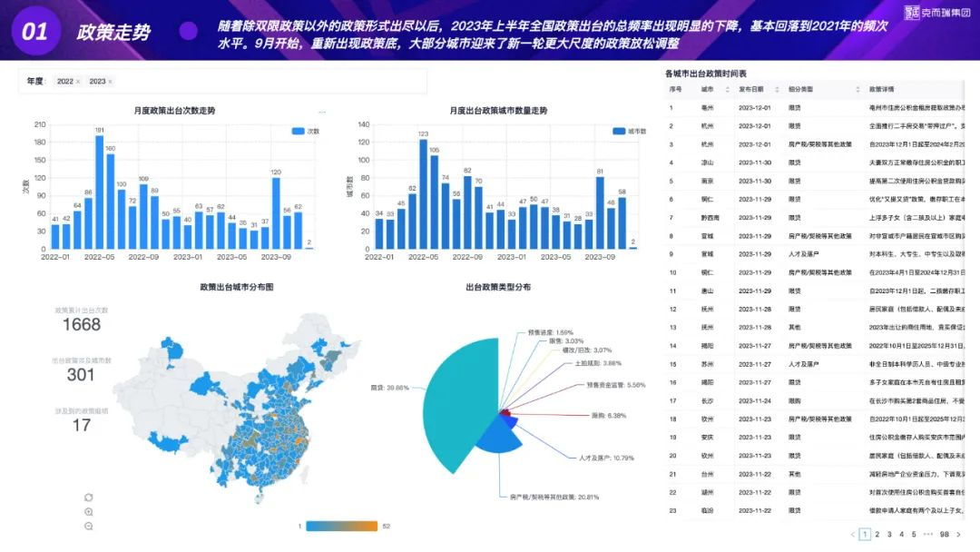Click page 5 in the pagination
This screenshot has height=552, width=980.
point(914,535)
